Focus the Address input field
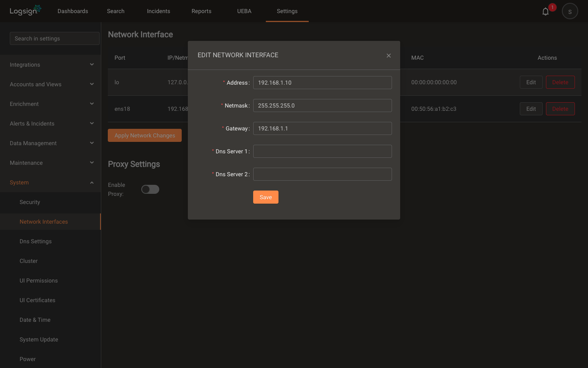 coord(323,83)
